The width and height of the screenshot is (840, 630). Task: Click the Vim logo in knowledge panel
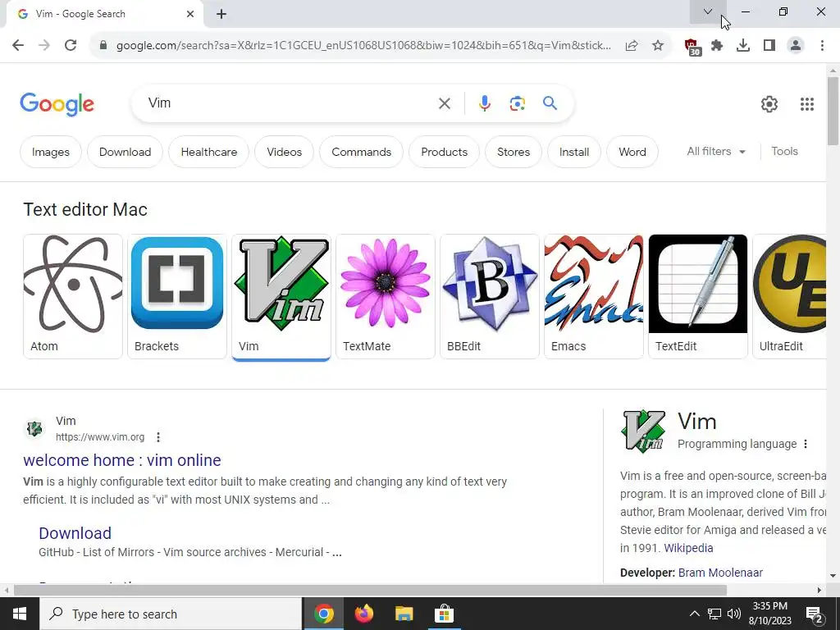click(643, 431)
